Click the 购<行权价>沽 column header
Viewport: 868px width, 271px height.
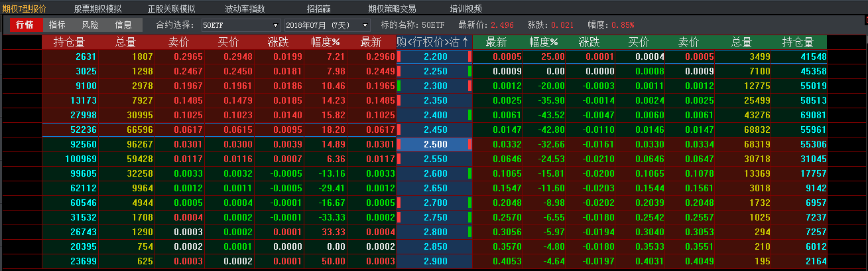coord(434,42)
